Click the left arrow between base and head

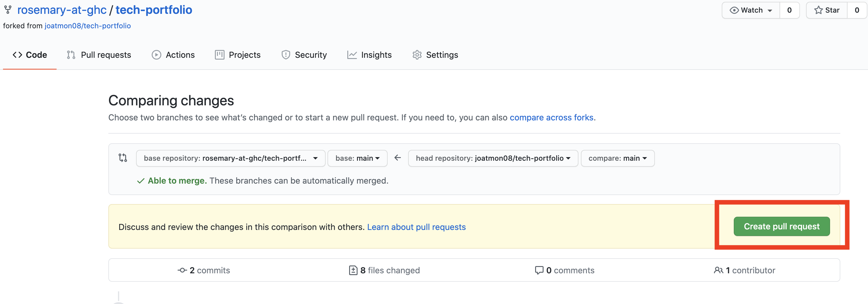point(398,157)
